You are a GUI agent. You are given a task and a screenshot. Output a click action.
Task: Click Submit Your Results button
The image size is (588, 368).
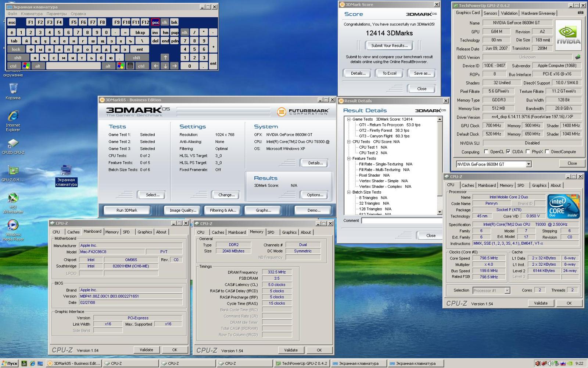tap(390, 46)
